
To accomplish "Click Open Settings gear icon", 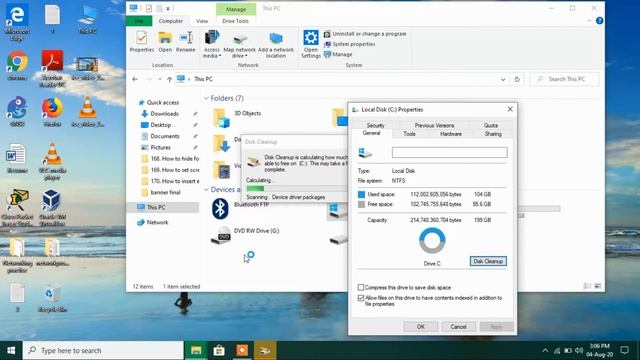I will tap(311, 44).
